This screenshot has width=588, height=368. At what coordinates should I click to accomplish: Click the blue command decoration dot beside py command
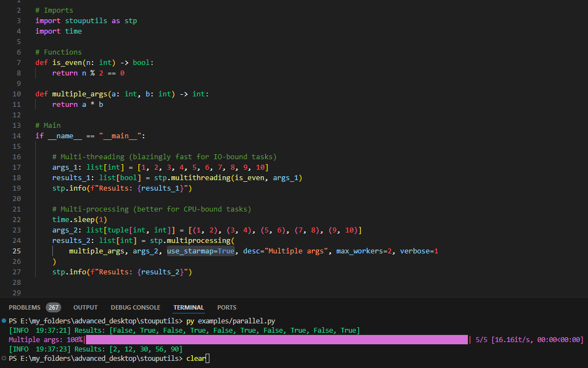click(4, 321)
